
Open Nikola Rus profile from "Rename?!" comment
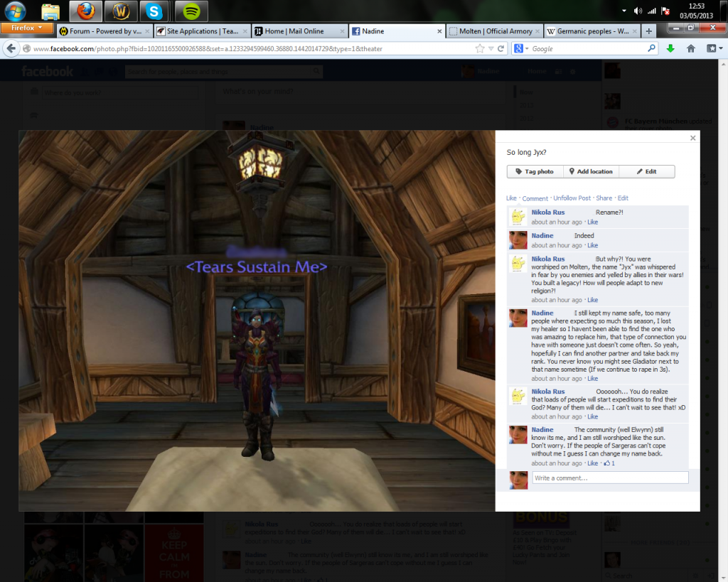pyautogui.click(x=548, y=212)
